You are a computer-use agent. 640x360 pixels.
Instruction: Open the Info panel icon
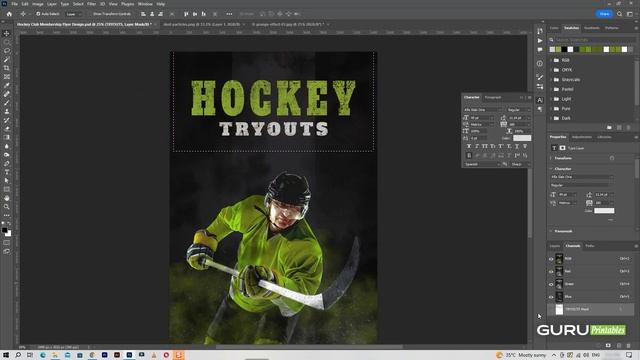540,63
